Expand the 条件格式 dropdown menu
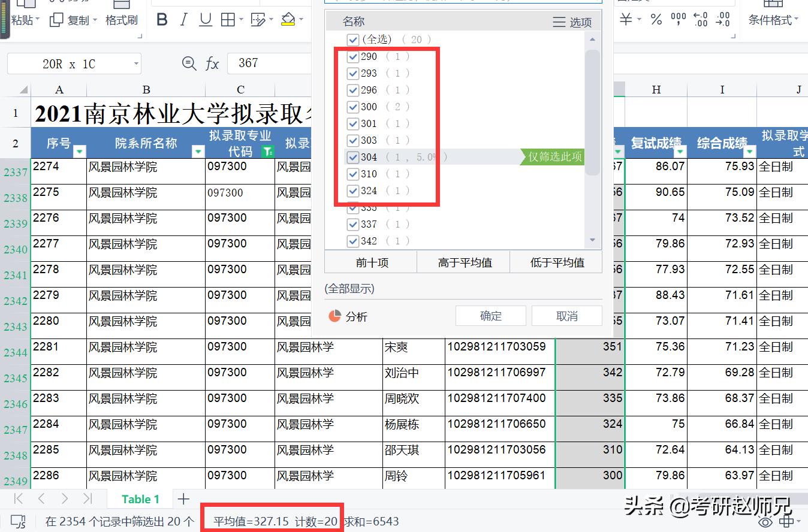This screenshot has height=532, width=808. (x=774, y=19)
